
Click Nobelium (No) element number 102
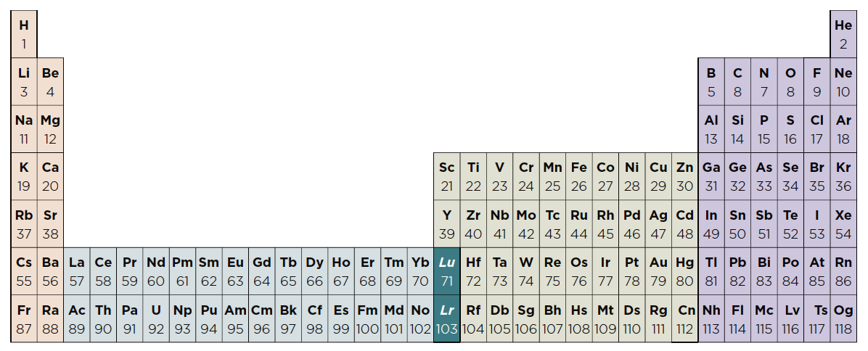coord(419,318)
